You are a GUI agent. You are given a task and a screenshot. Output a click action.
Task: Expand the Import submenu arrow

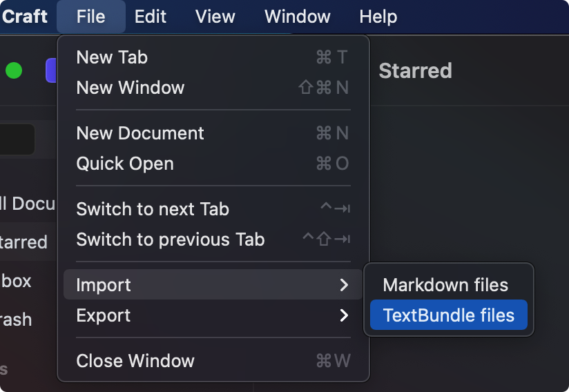[344, 285]
